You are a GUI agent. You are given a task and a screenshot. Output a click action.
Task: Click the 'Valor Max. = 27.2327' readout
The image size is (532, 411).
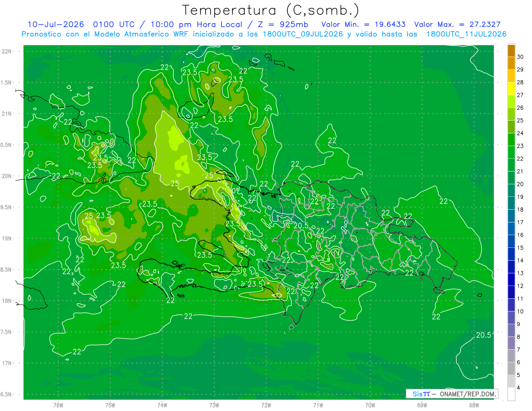458,24
